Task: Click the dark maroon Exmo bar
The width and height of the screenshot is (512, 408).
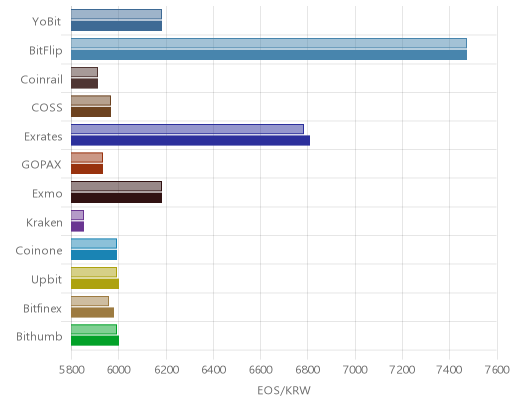Action: (x=116, y=198)
